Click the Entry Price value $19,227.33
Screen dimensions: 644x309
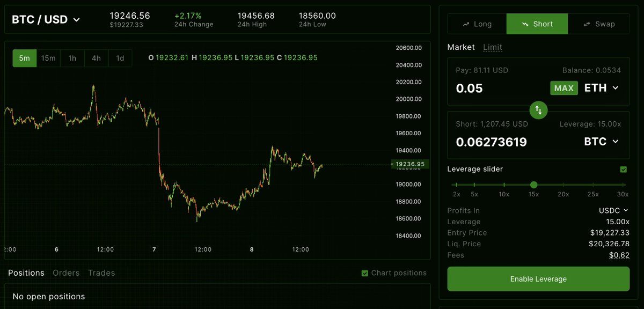[x=609, y=233]
